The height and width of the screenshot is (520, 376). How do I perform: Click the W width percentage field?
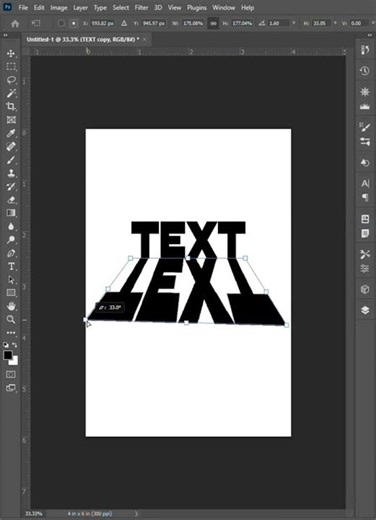coord(193,23)
